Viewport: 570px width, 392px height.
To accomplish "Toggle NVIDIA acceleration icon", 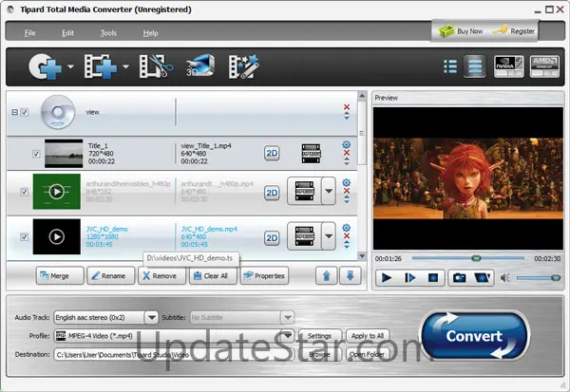I will (508, 66).
